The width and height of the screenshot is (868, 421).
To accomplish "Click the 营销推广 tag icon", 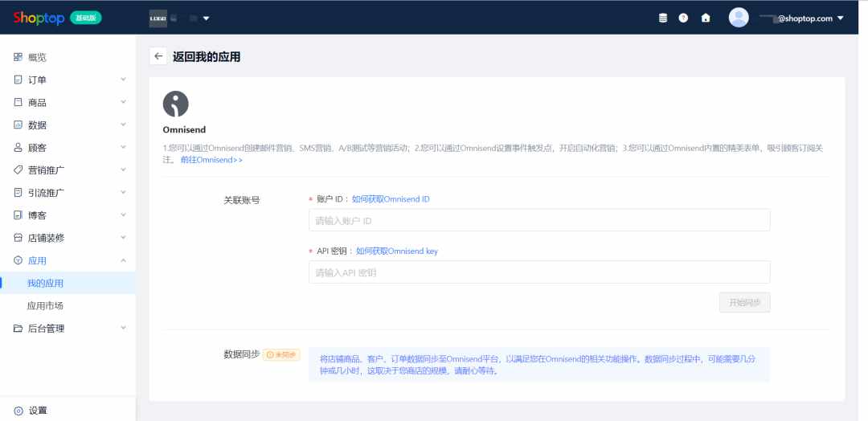I will tap(18, 170).
